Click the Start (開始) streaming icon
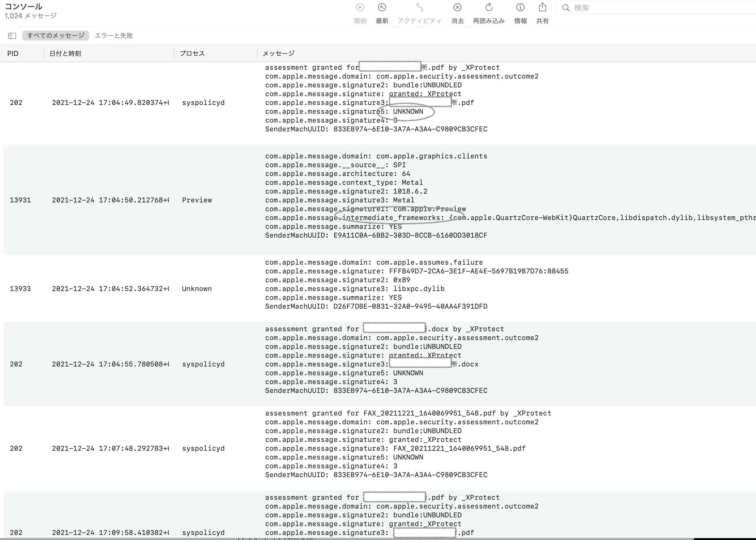 (360, 8)
